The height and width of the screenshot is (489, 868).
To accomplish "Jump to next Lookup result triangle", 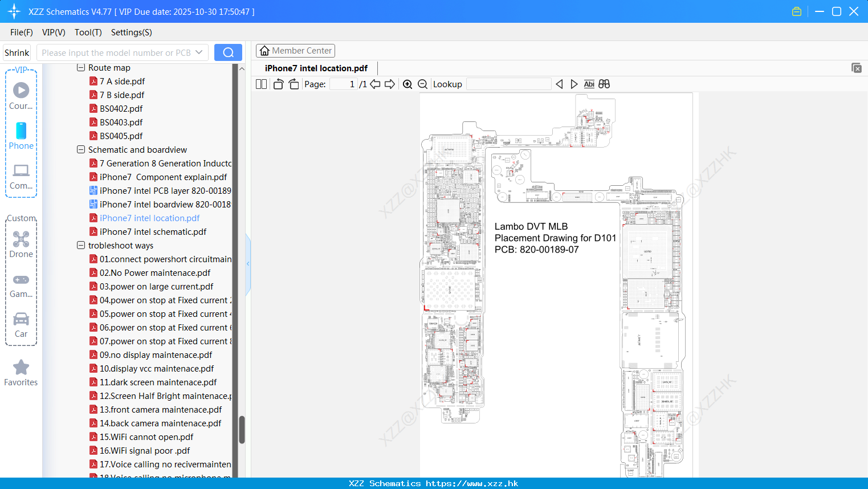I will (x=574, y=84).
